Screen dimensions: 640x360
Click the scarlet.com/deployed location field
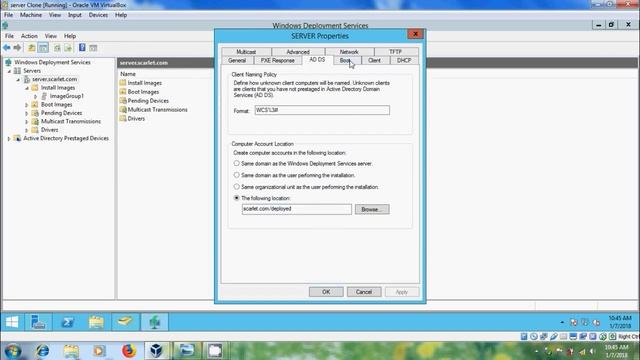click(x=297, y=209)
